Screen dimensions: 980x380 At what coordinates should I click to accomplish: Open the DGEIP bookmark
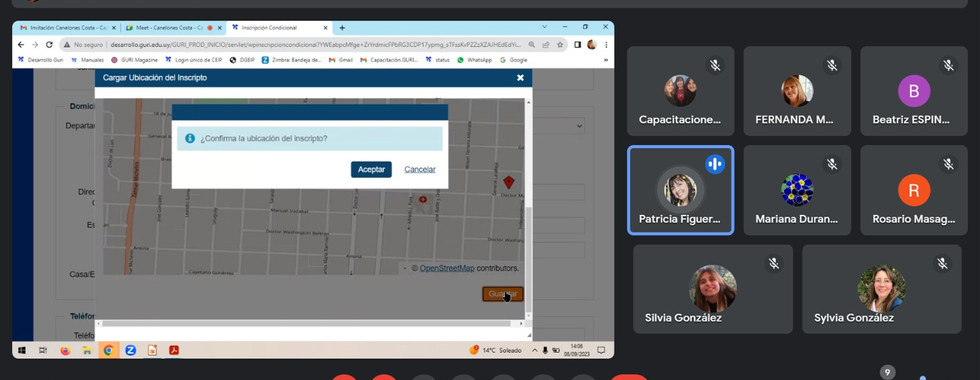[x=242, y=60]
